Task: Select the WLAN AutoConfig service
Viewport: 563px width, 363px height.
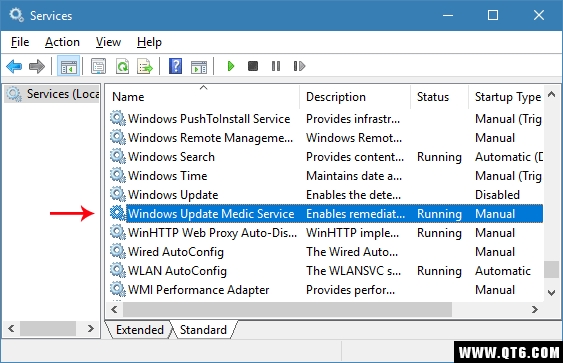Action: (177, 271)
